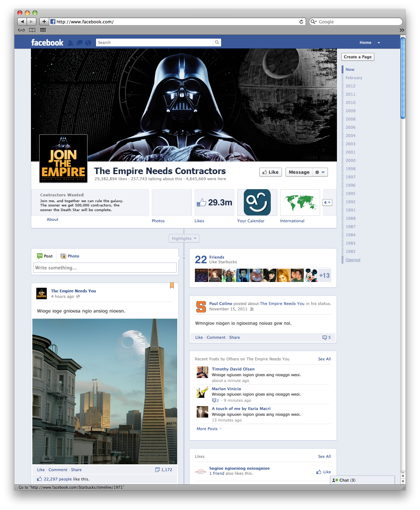This screenshot has height=510, width=420.
Task: Click the Facebook Search field
Action: (155, 42)
